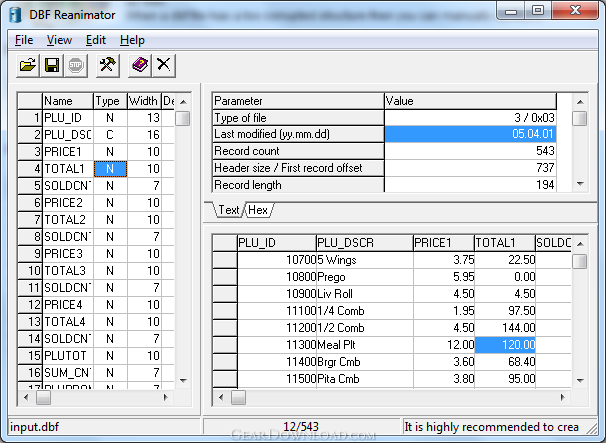Select the highlighted Type cell of TOTAL1

tap(110, 169)
